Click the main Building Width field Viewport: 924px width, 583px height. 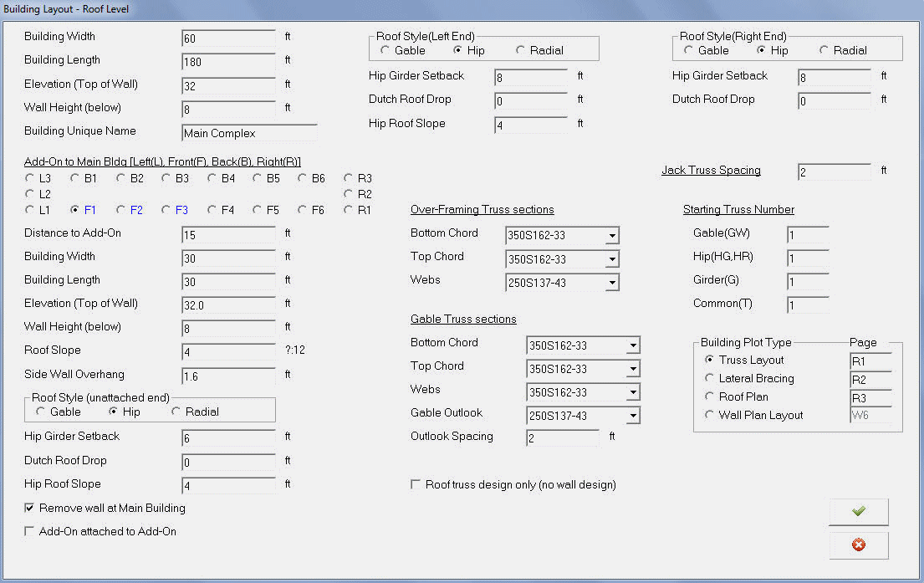(x=227, y=38)
